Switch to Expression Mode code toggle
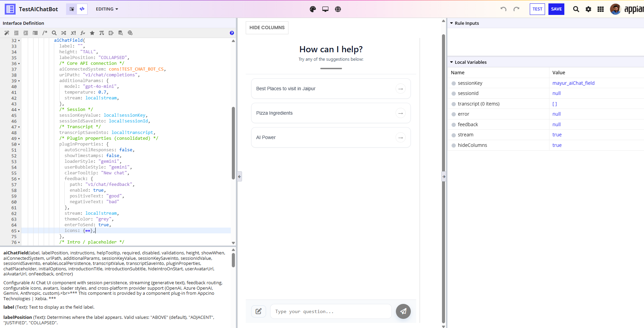Viewport: 644px width, 328px height. [x=82, y=9]
